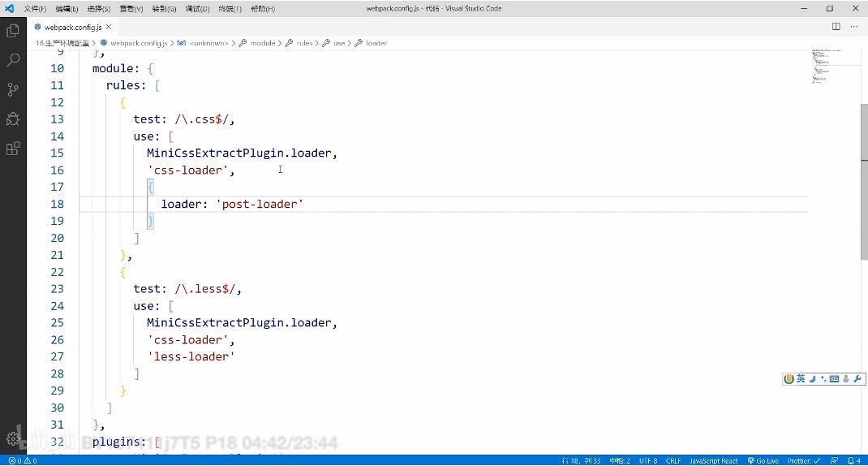Open the Extensions view in activity bar

coord(13,149)
